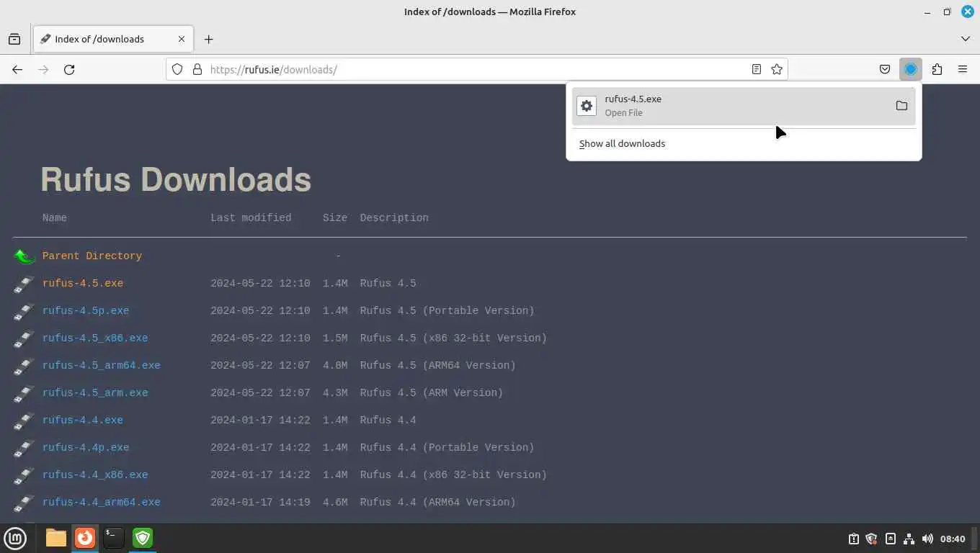Viewport: 980px width, 553px height.
Task: Download rufus-4.5_x86.exe link
Action: [95, 338]
